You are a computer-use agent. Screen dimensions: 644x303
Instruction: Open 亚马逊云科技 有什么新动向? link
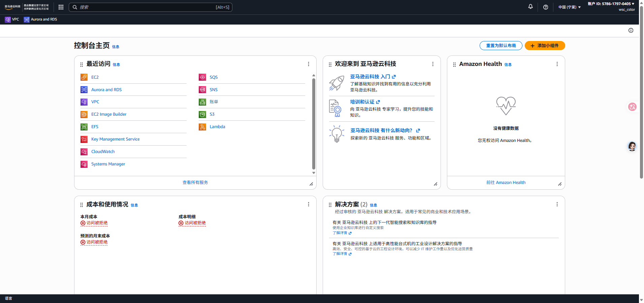click(385, 130)
